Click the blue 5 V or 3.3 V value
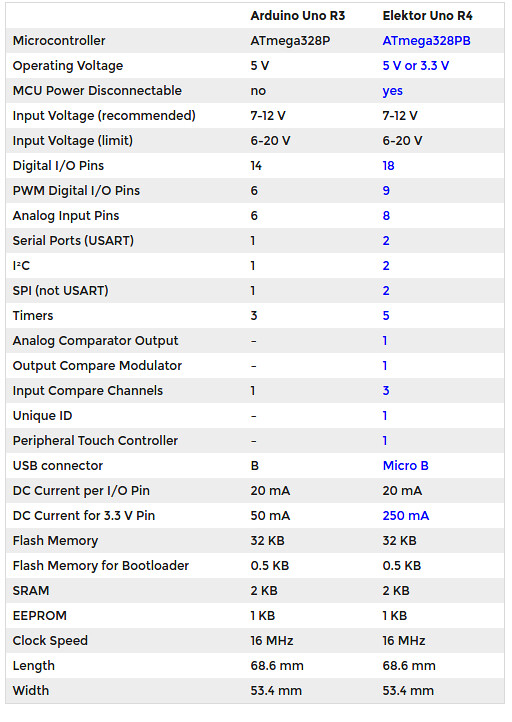 pyautogui.click(x=416, y=66)
